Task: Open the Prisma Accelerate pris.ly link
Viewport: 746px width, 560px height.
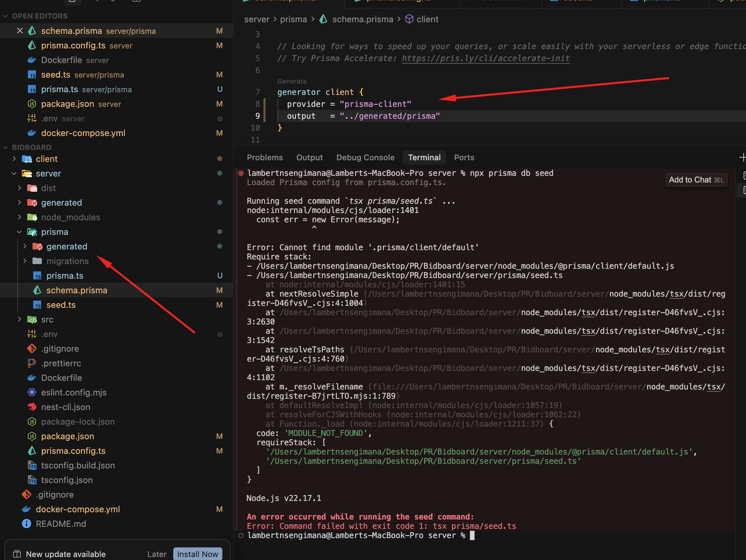Action: (x=485, y=58)
